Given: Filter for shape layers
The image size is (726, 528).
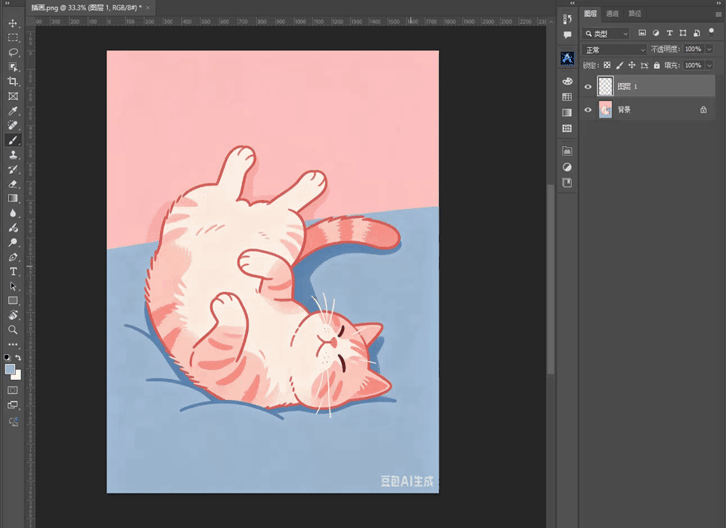Looking at the screenshot, I should (x=683, y=33).
